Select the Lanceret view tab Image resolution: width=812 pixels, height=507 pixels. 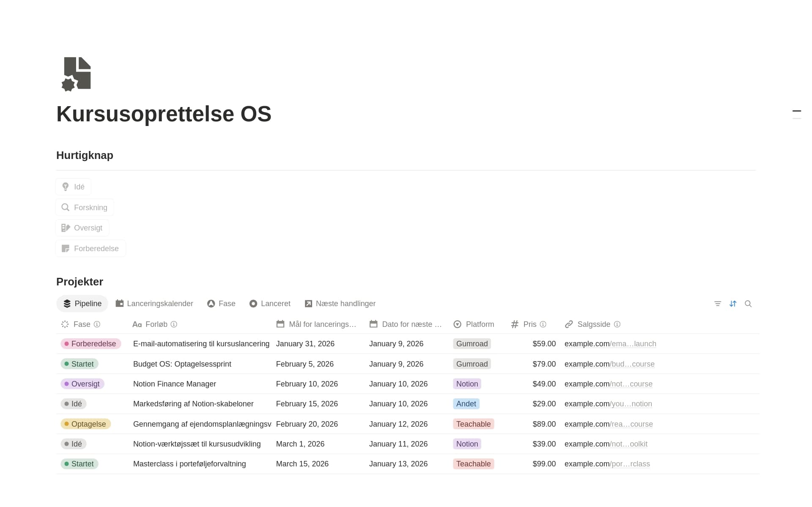click(x=270, y=304)
